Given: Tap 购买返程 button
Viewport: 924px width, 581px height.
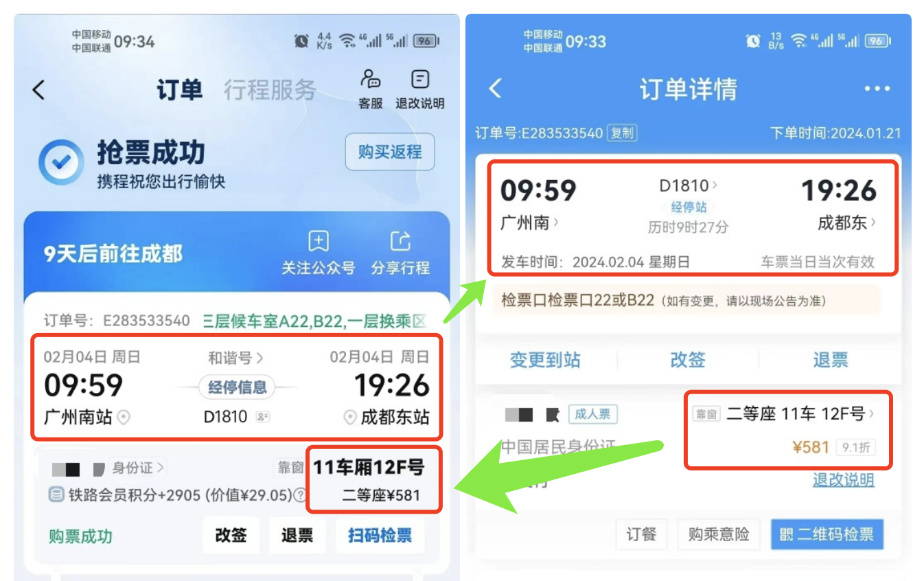Looking at the screenshot, I should click(390, 152).
